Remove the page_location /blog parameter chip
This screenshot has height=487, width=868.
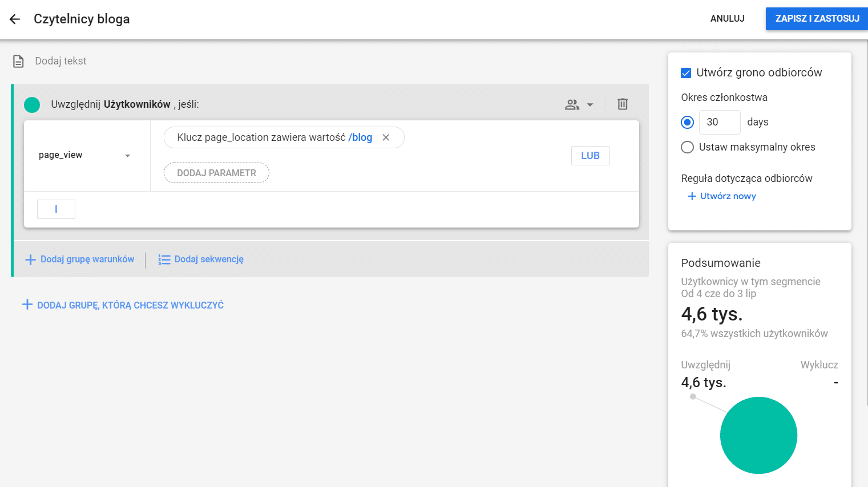tap(386, 137)
